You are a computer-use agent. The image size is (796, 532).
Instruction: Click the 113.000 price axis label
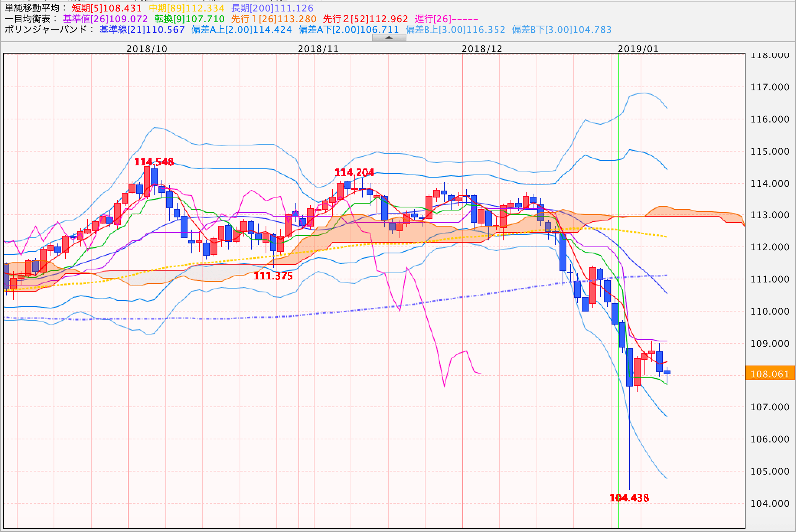click(x=770, y=215)
